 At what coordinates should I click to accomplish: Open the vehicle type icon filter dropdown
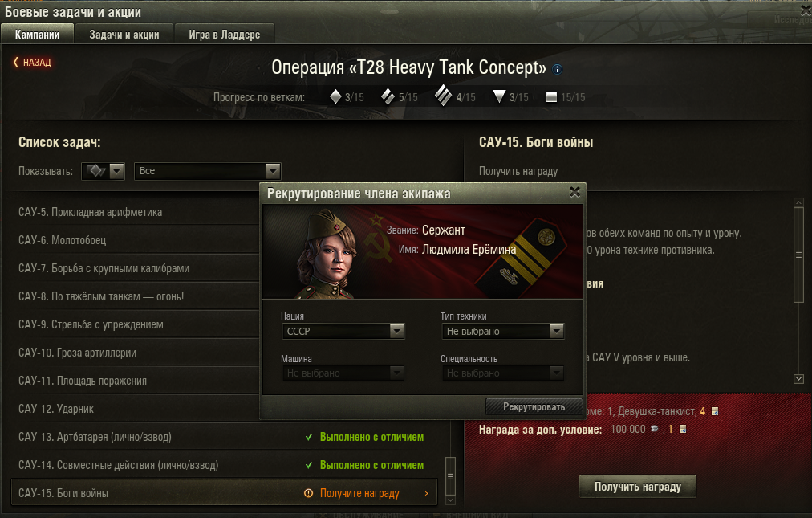click(x=103, y=170)
